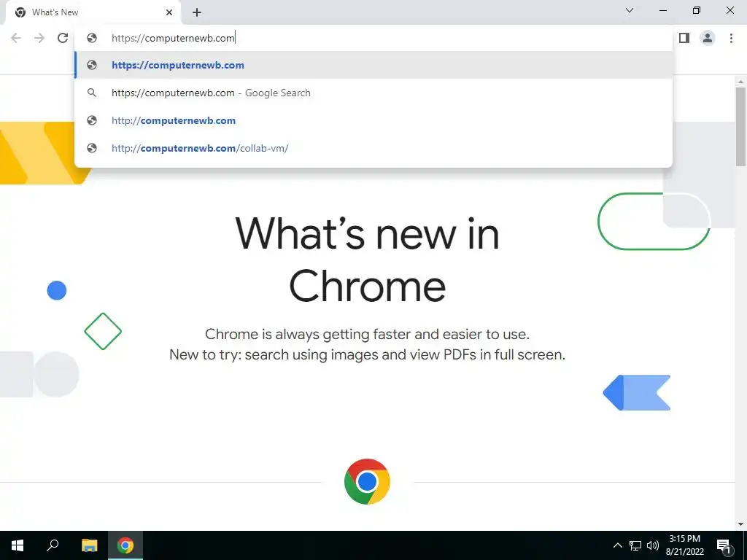Image resolution: width=747 pixels, height=560 pixels.
Task: Pick the computernewb.com/collab-vm/ suggestion
Action: pos(373,148)
